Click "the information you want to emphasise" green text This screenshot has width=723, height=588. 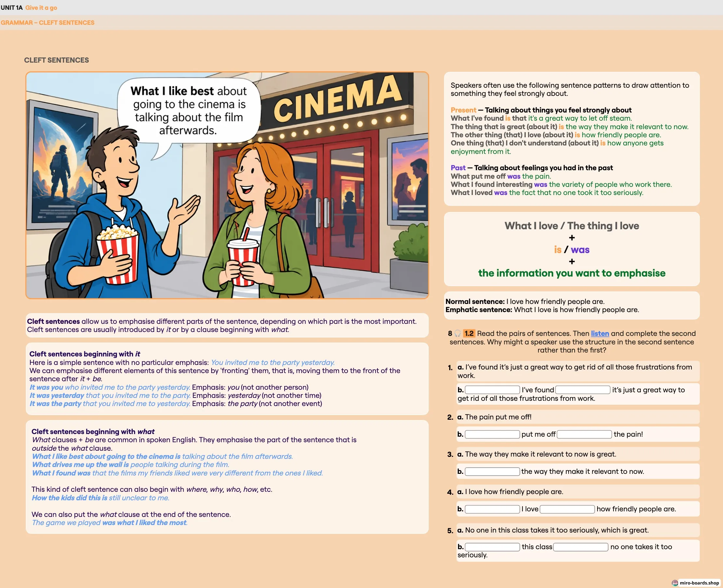pos(572,273)
